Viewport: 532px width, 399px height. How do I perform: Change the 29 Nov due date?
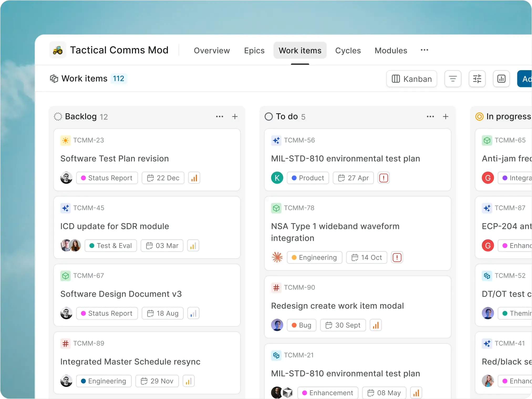pyautogui.click(x=157, y=381)
